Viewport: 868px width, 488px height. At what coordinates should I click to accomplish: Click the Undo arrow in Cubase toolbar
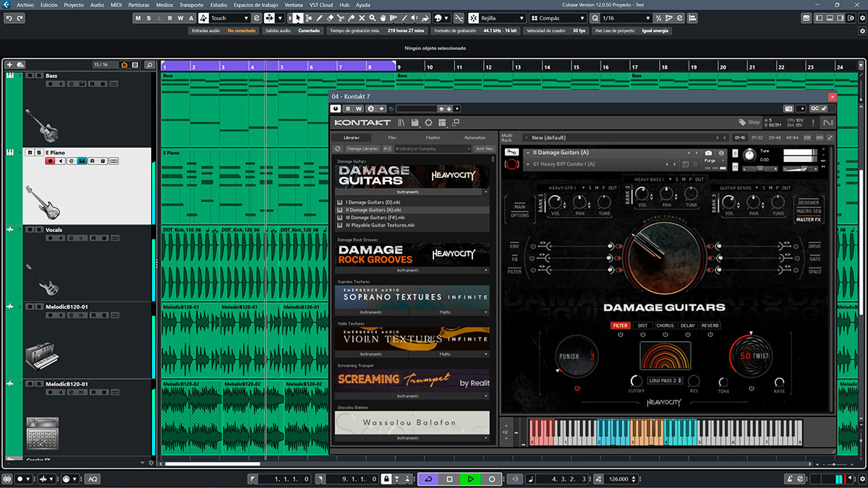point(9,17)
